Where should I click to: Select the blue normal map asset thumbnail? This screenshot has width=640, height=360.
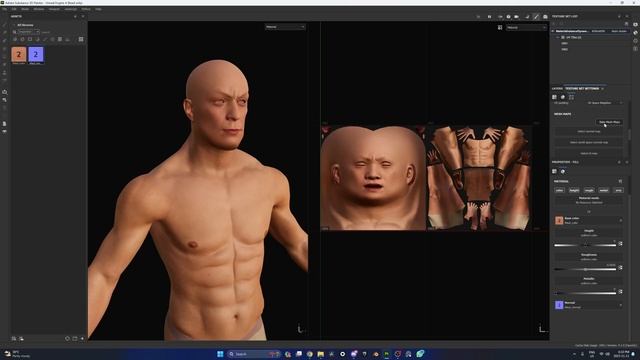coord(36,54)
